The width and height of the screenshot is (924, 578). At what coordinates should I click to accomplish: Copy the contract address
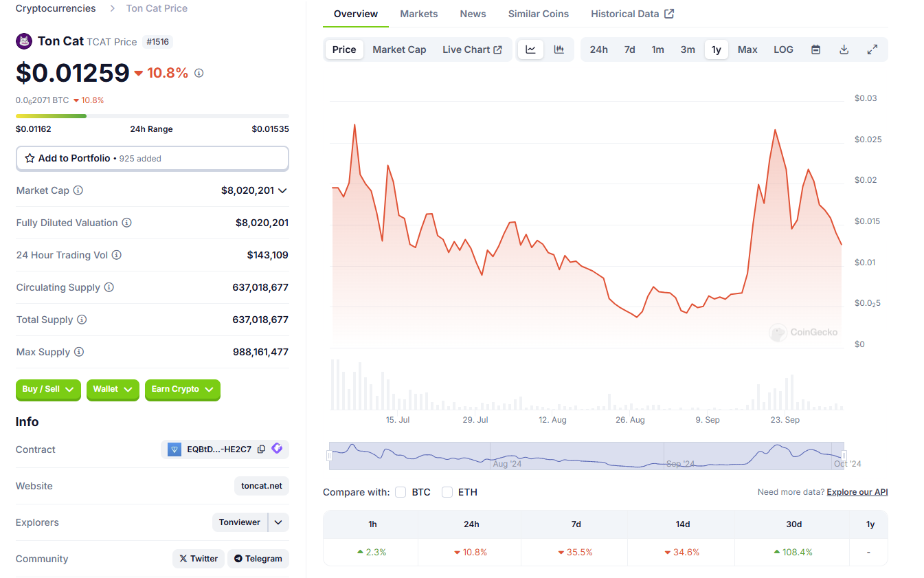261,449
